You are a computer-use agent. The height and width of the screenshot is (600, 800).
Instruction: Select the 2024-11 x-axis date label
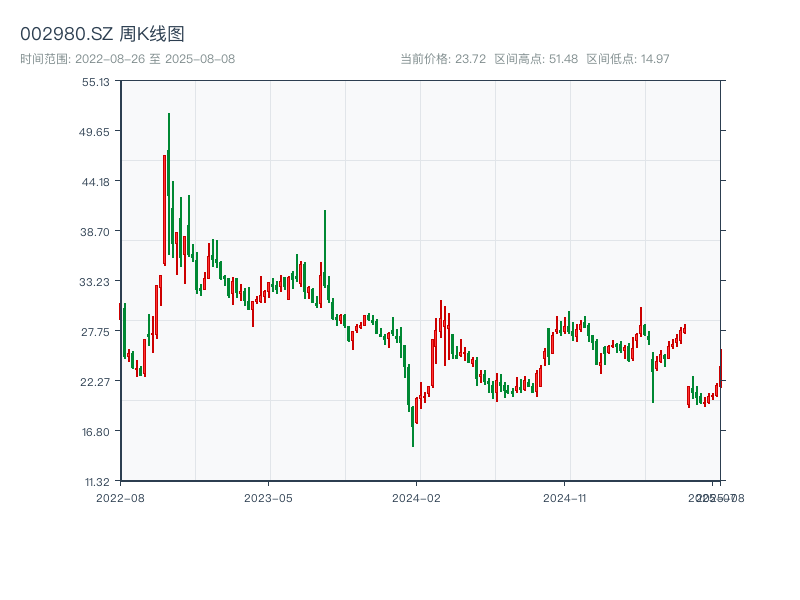(565, 497)
